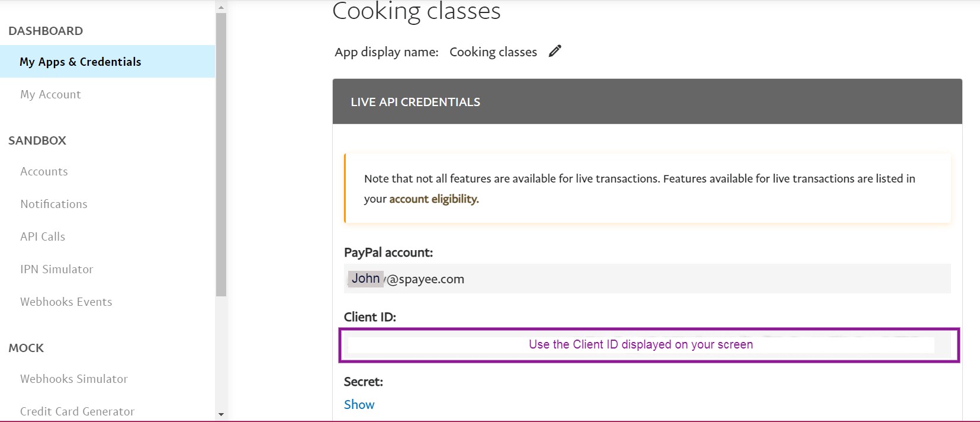Screen dimensions: 980x422
Task: Click the Dashboard section heading
Action: tap(46, 31)
